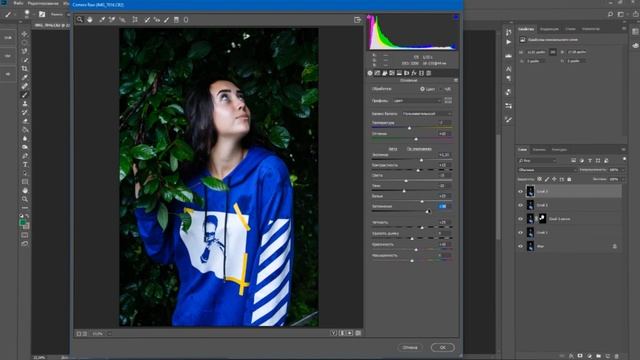Open the Профиль profile dropdown
The height and width of the screenshot is (360, 640).
coord(417,100)
